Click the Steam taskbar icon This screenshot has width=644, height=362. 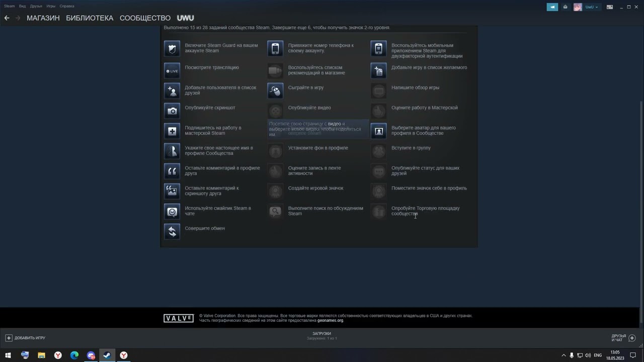click(x=107, y=355)
